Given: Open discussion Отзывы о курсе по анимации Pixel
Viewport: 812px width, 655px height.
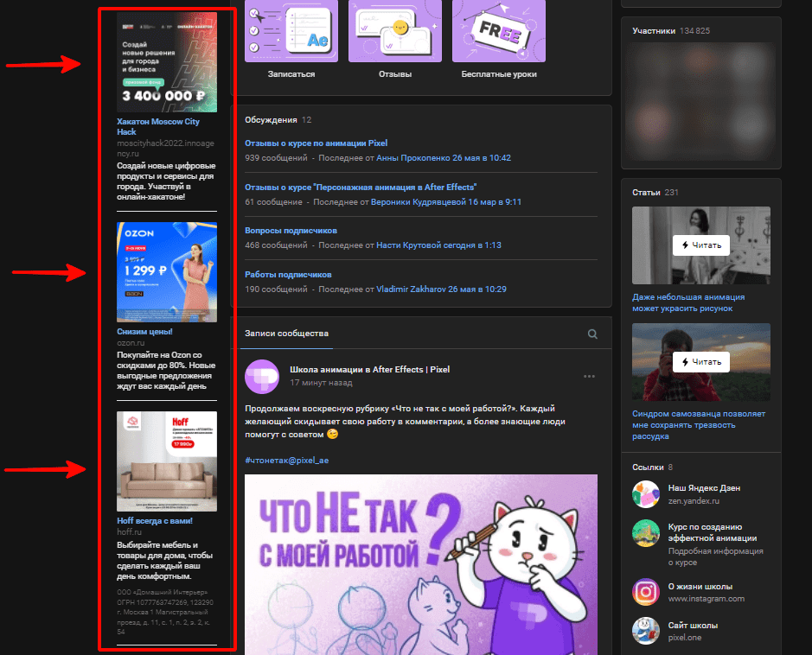Looking at the screenshot, I should [316, 143].
